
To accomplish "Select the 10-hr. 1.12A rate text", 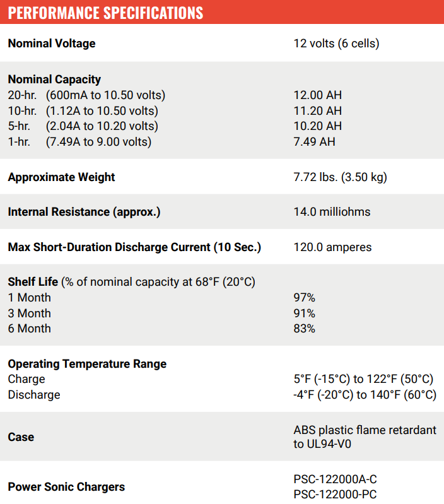I will tap(83, 111).
